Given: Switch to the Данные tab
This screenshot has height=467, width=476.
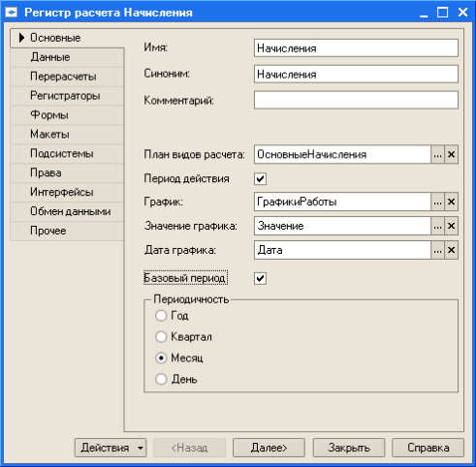Looking at the screenshot, I should pos(67,57).
